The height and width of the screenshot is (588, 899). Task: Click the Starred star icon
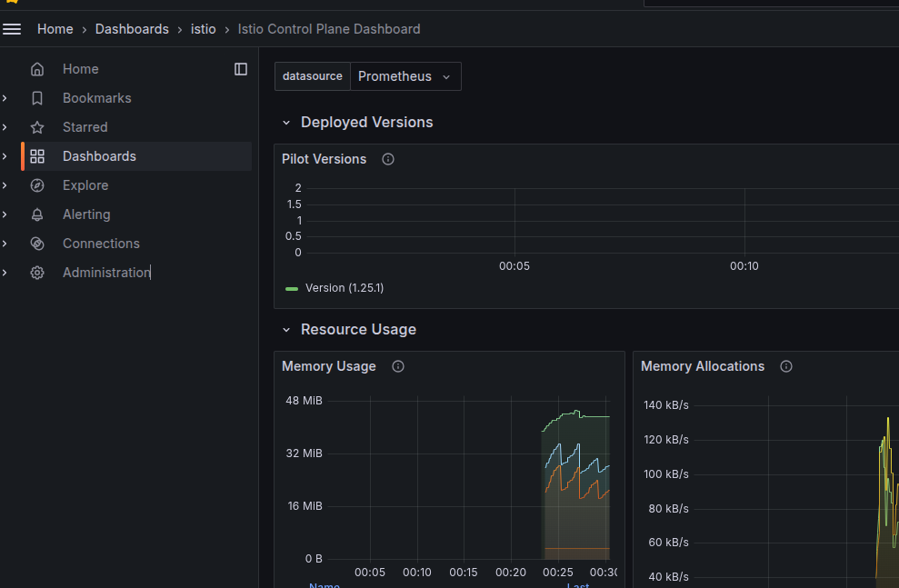(37, 127)
